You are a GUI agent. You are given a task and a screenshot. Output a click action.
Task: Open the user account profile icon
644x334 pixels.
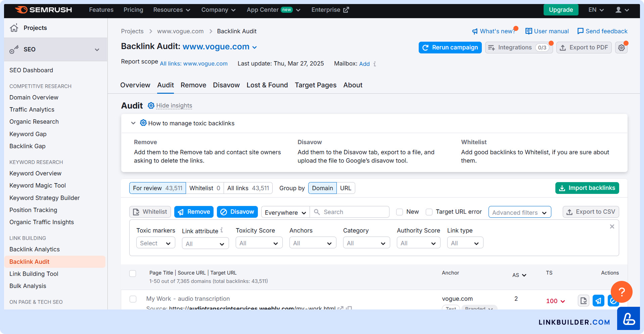point(618,10)
